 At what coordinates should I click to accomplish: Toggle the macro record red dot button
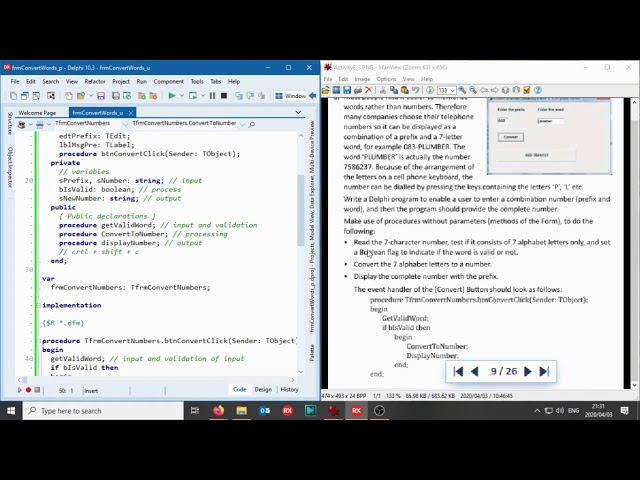[28, 390]
